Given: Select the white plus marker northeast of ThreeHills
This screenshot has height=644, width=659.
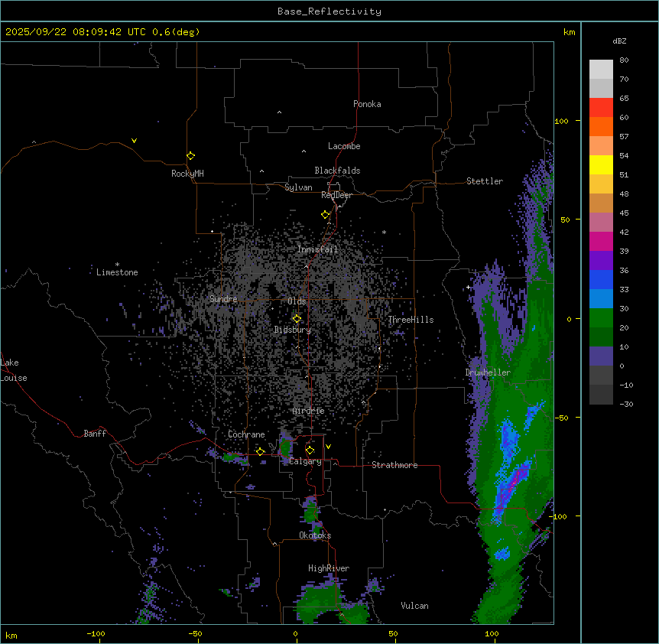Looking at the screenshot, I should click(x=469, y=287).
